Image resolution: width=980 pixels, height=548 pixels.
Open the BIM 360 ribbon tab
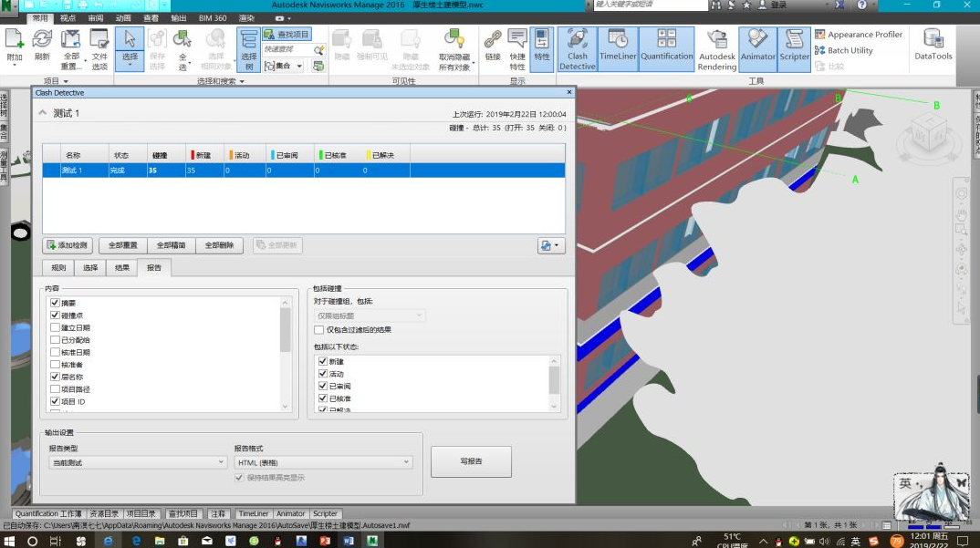pos(213,18)
